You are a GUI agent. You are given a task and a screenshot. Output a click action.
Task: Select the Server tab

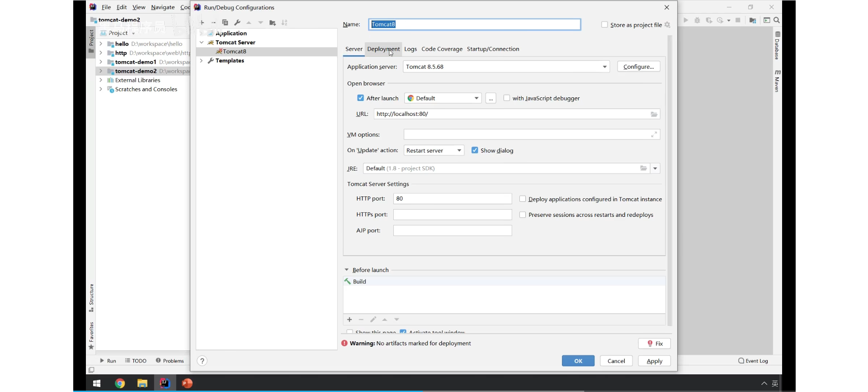click(354, 49)
